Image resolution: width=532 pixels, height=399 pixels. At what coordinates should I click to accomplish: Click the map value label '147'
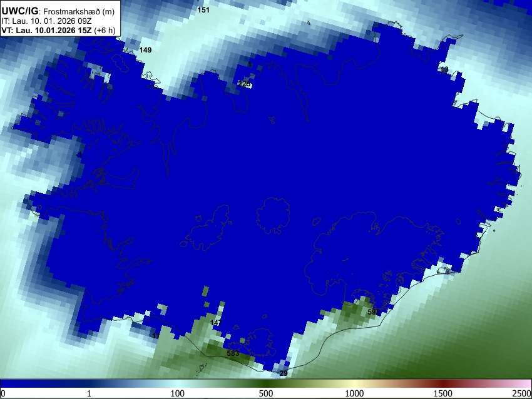tap(216, 323)
